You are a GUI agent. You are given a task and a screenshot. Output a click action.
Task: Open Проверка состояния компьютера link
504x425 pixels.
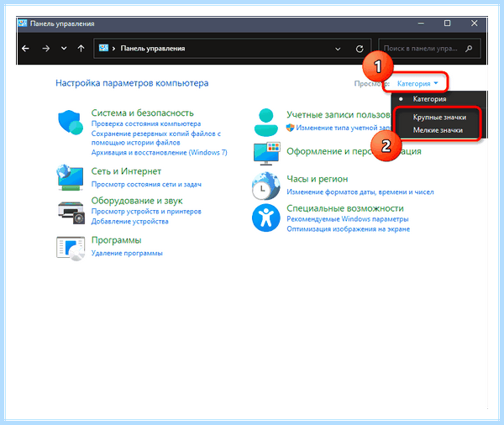[146, 123]
